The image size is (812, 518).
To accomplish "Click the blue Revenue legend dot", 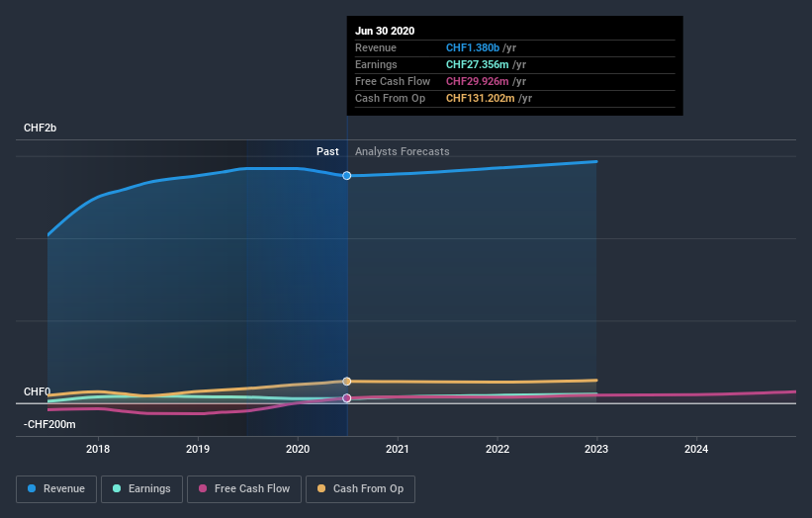I will point(32,488).
